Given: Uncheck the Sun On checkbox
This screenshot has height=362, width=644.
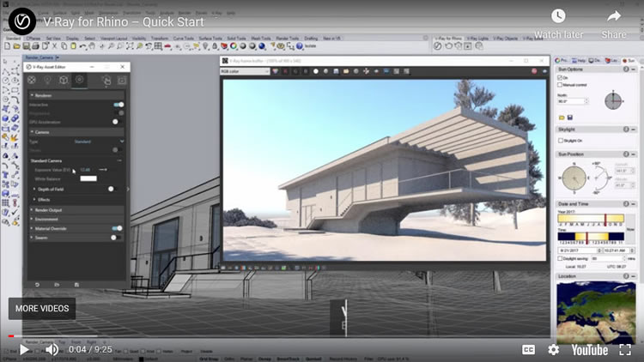Looking at the screenshot, I should (x=560, y=77).
